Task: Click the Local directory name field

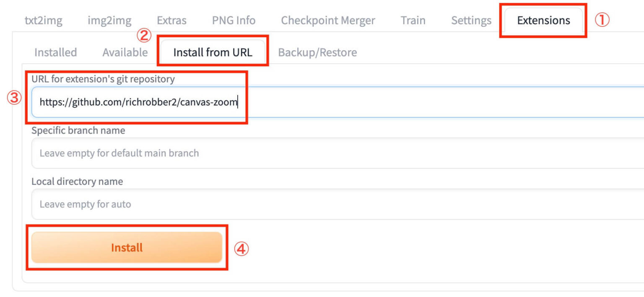Action: coord(335,204)
